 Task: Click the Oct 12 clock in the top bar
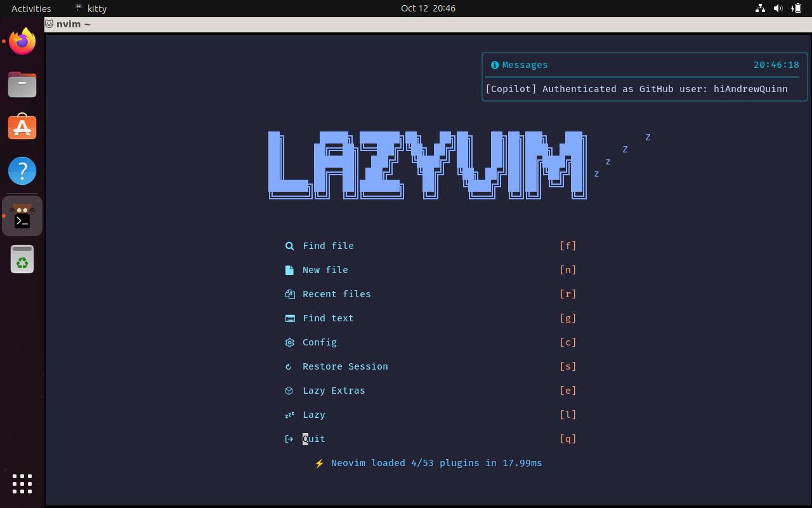pos(428,8)
